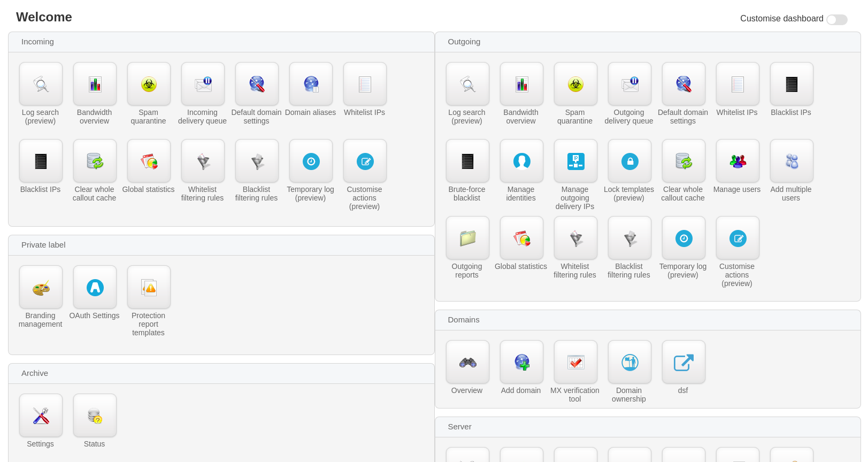Open Domain aliases
Screen dimensions: 868x462
coord(311,84)
